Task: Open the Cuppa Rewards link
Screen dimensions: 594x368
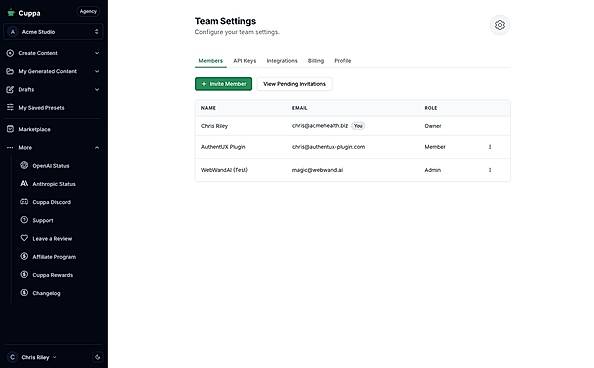Action: click(x=53, y=275)
